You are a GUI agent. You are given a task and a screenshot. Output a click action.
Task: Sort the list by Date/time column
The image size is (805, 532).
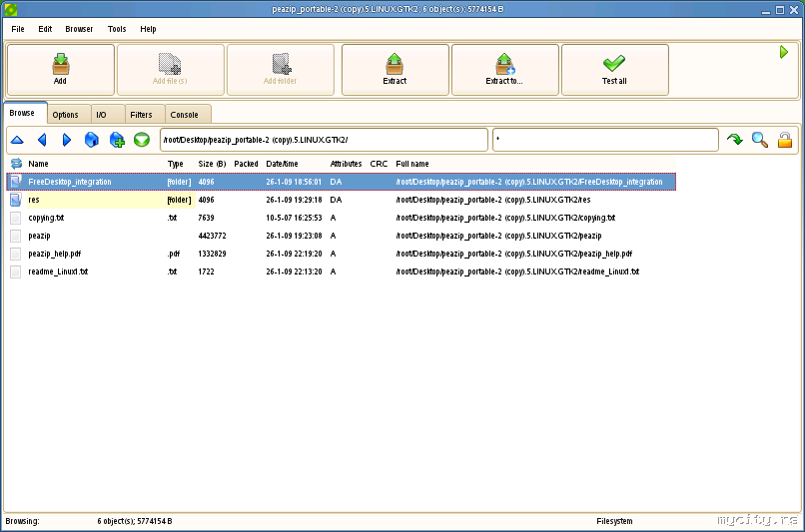pos(282,164)
